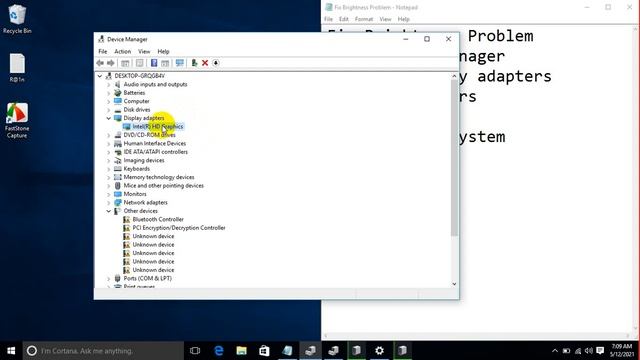The width and height of the screenshot is (640, 360).
Task: Click the taskbar clock showing 7:09 AM
Action: [622, 351]
